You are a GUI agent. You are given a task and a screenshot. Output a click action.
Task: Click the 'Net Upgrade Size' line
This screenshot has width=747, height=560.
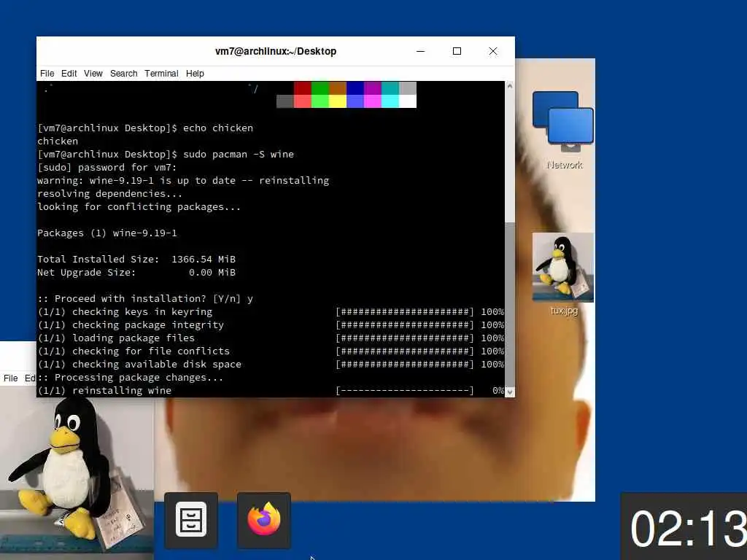pos(136,273)
